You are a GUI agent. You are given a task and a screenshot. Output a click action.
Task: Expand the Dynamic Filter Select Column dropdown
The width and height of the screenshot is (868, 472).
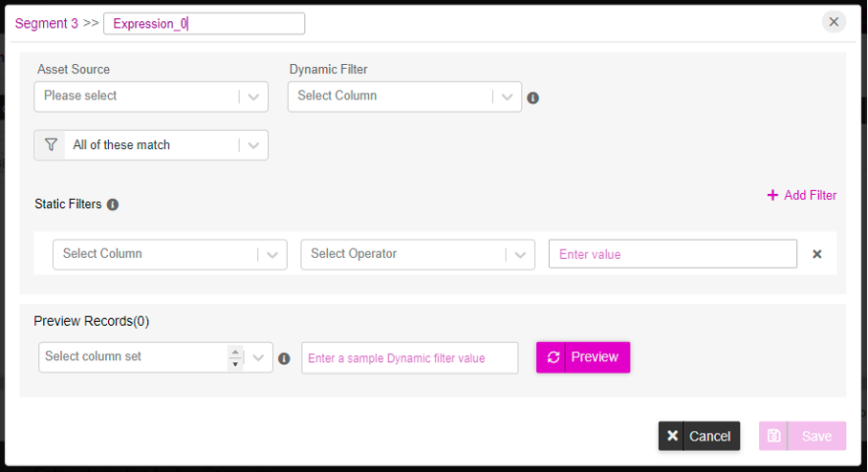click(x=404, y=97)
